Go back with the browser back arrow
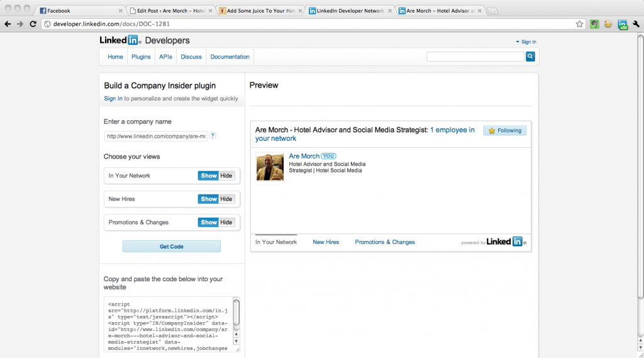 [x=8, y=24]
